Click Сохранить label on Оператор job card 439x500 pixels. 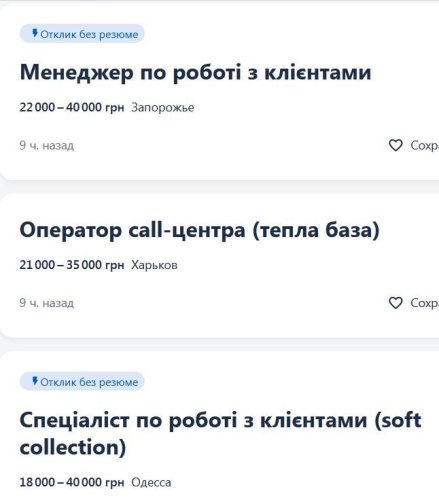425,303
